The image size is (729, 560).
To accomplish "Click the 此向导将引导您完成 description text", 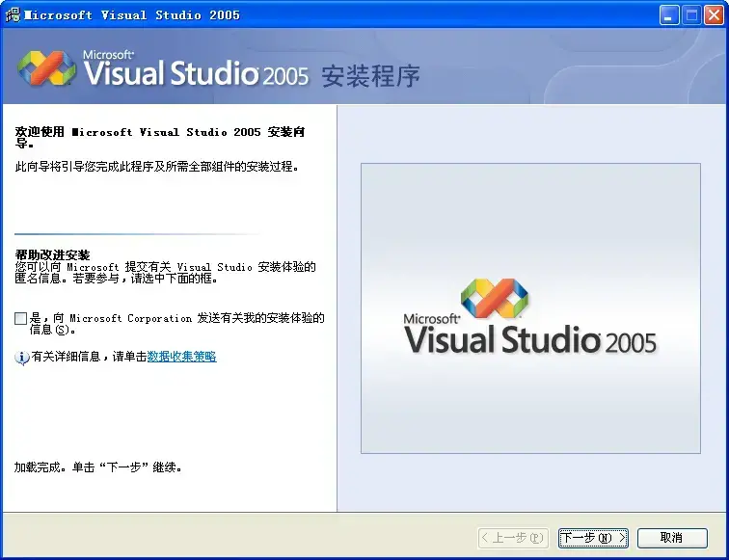I will click(x=156, y=167).
